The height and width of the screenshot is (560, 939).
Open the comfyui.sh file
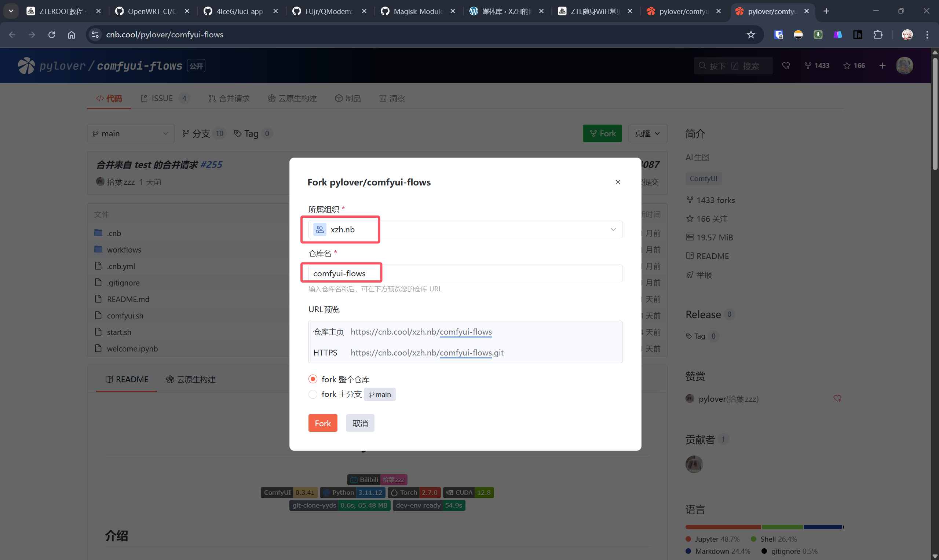tap(125, 316)
